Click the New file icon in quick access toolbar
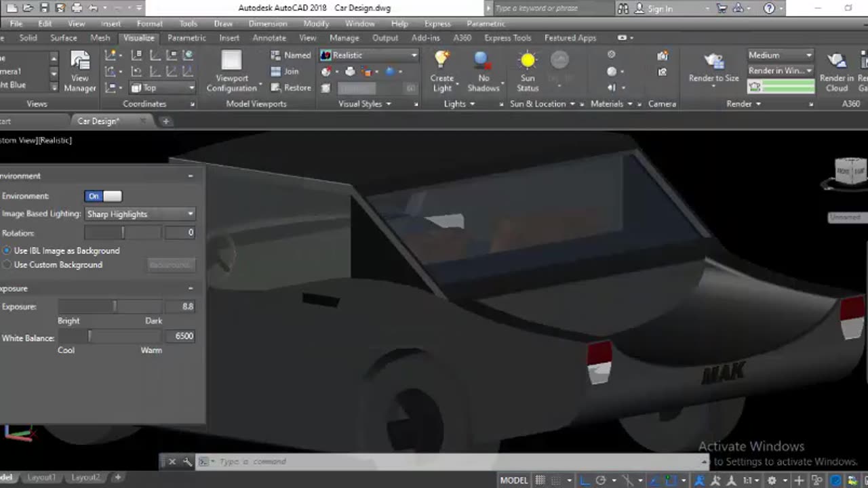The width and height of the screenshot is (868, 488). 12,8
